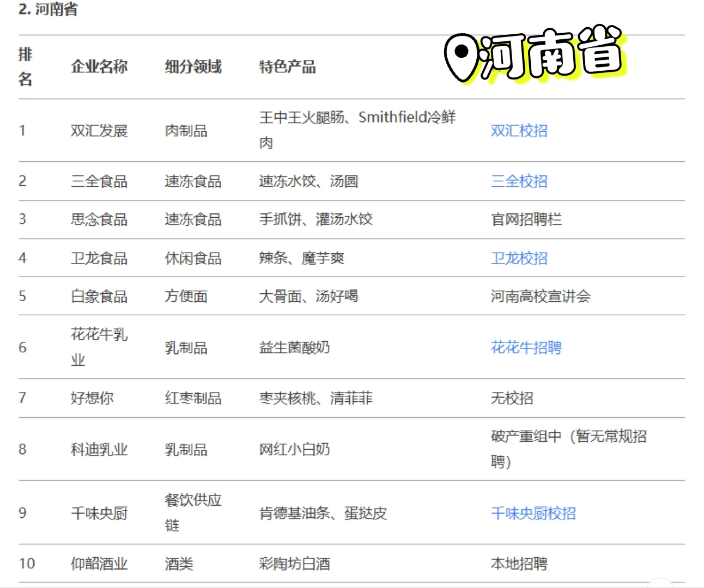Screen dimensions: 704x588
Task: Open the 卫龙校招 link
Action: (519, 258)
